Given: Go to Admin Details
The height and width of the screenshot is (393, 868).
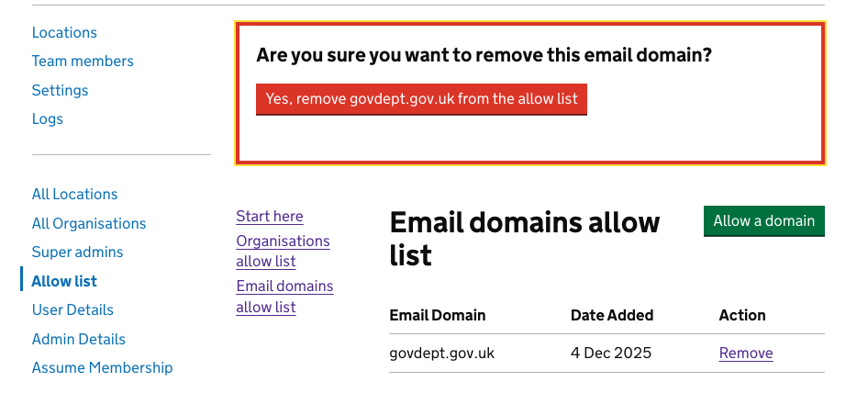Looking at the screenshot, I should pos(78,339).
